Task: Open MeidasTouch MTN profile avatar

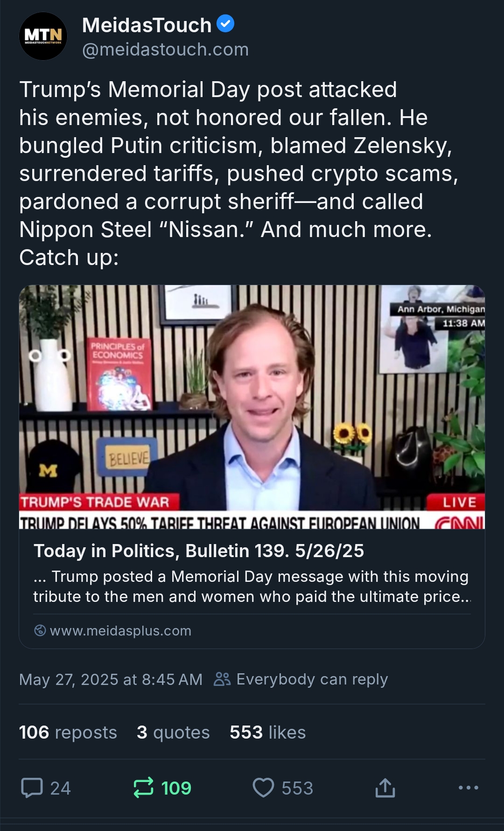Action: (43, 36)
